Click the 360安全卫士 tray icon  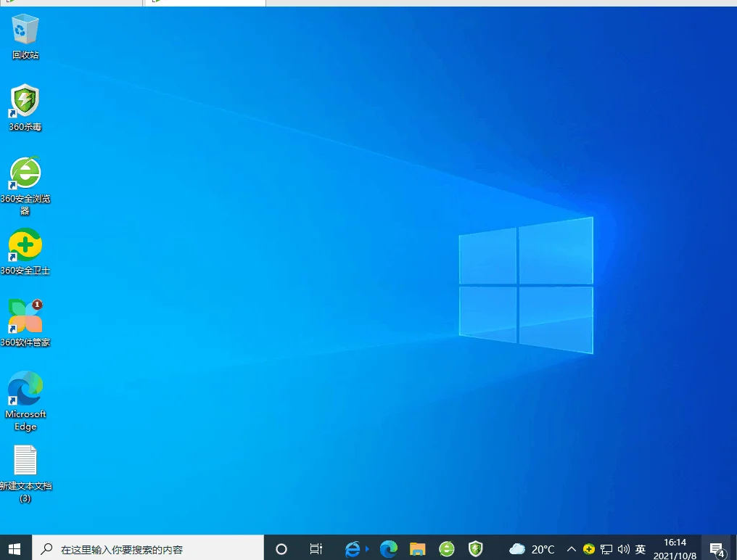click(x=589, y=548)
